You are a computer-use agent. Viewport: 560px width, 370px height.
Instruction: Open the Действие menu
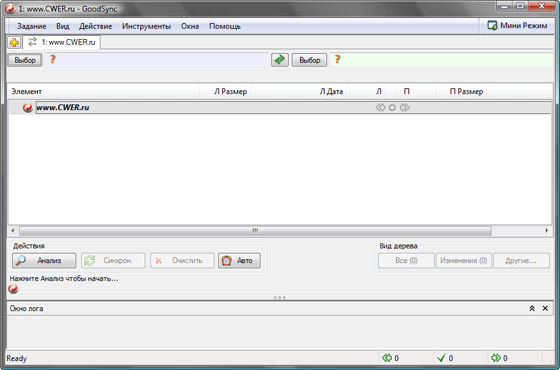(x=95, y=26)
